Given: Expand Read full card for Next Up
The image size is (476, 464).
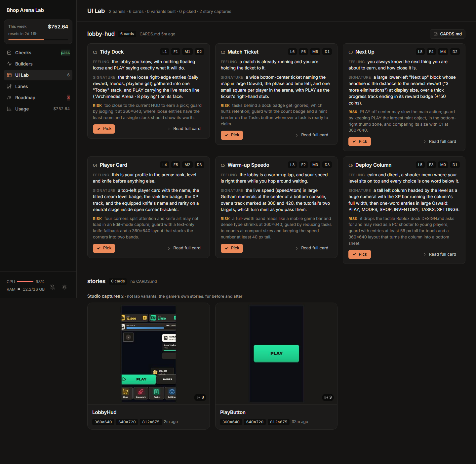Looking at the screenshot, I should 440,142.
